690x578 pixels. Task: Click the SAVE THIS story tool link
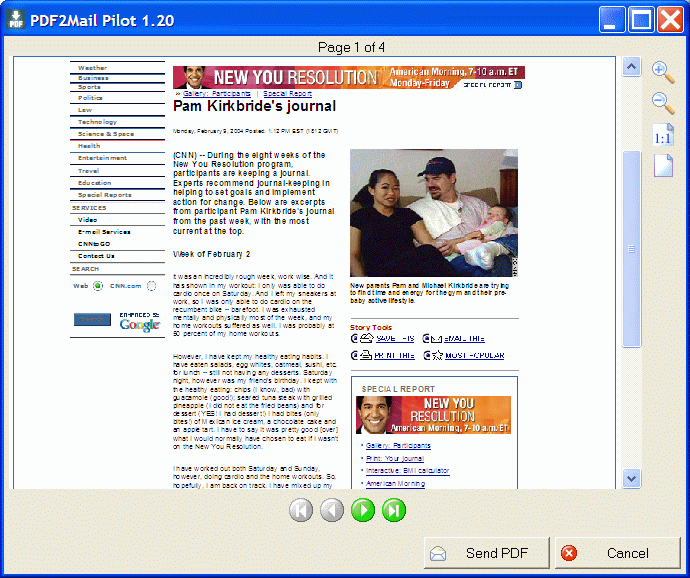click(395, 339)
